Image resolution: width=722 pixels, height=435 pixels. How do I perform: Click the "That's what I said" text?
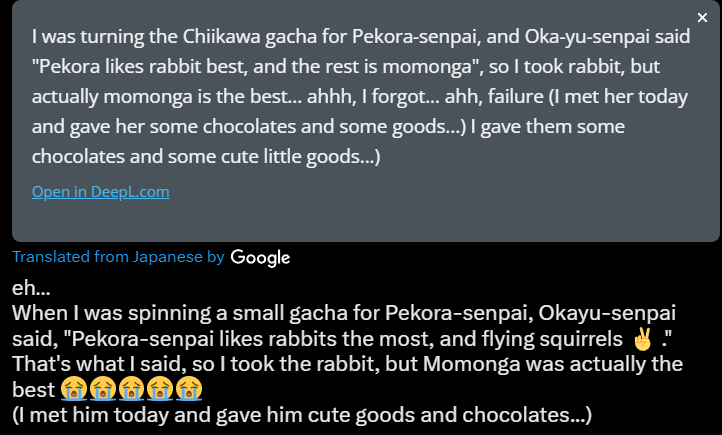98,362
